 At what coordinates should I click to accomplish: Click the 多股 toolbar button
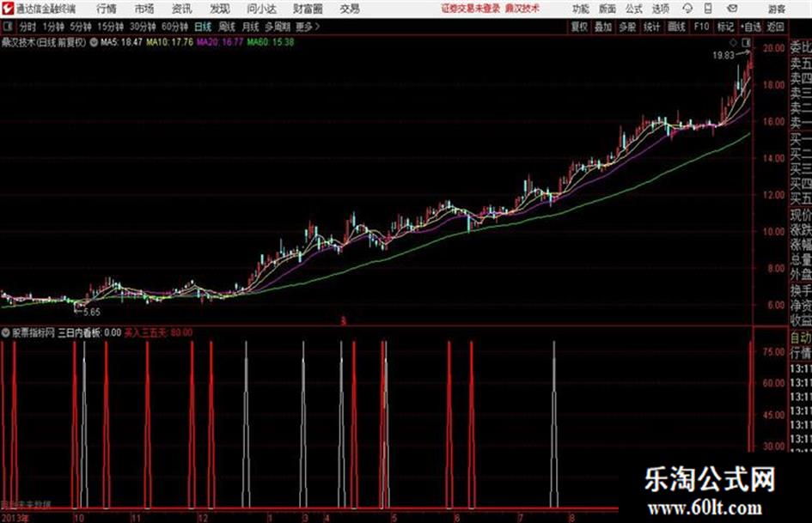(x=627, y=27)
